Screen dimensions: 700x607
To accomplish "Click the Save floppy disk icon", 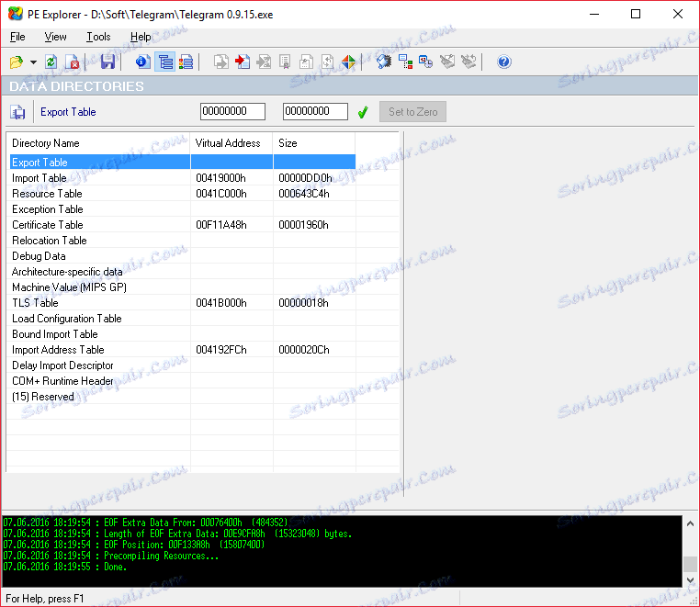I will click(107, 62).
